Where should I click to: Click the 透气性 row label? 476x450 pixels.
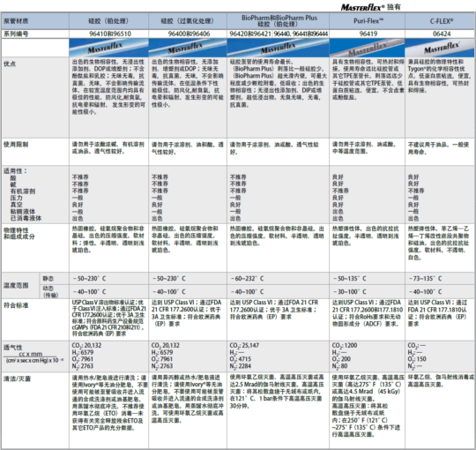click(x=12, y=348)
